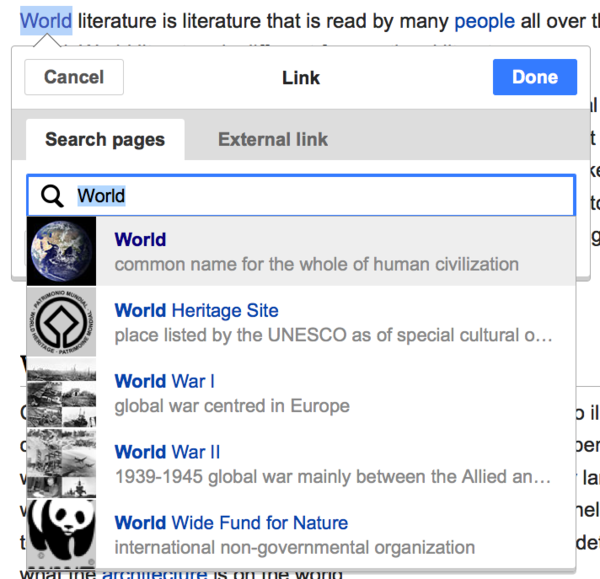Pick the World Wide Fund for Nature title
Viewport: 600px width, 579px height.
[231, 522]
